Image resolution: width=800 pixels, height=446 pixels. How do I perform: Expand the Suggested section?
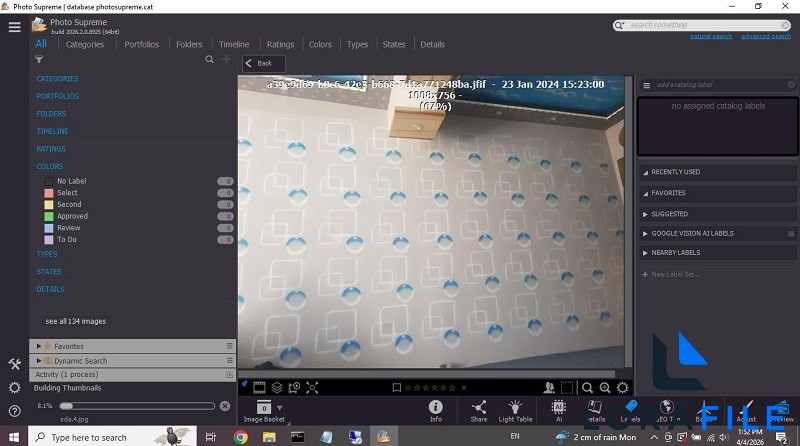[x=645, y=214]
